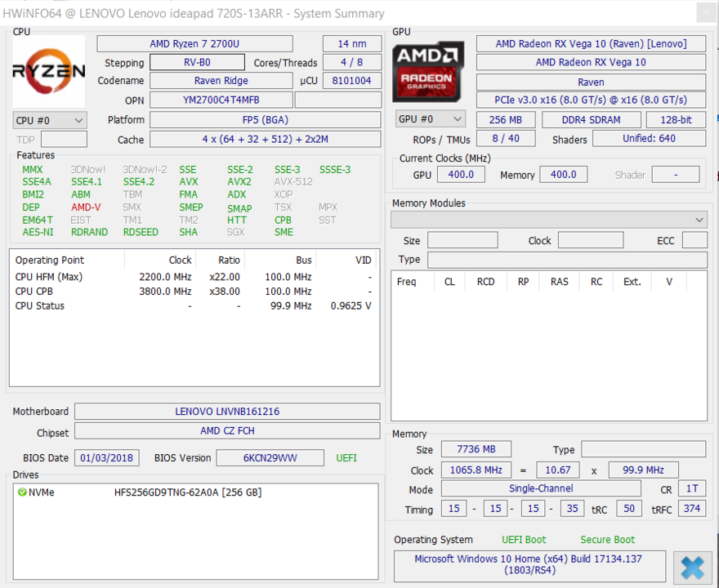The image size is (719, 588).
Task: Click the Raven GPU codename field
Action: pos(591,82)
